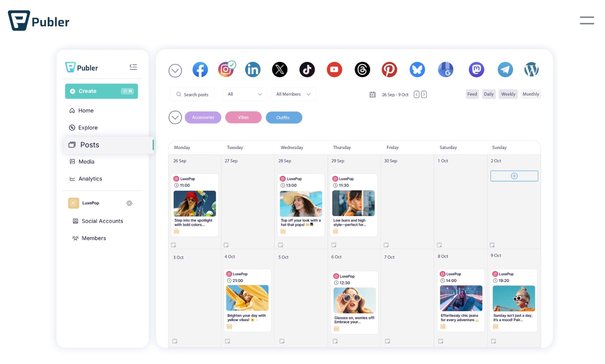
Task: Open the hamburger menu at top right
Action: 587,21
